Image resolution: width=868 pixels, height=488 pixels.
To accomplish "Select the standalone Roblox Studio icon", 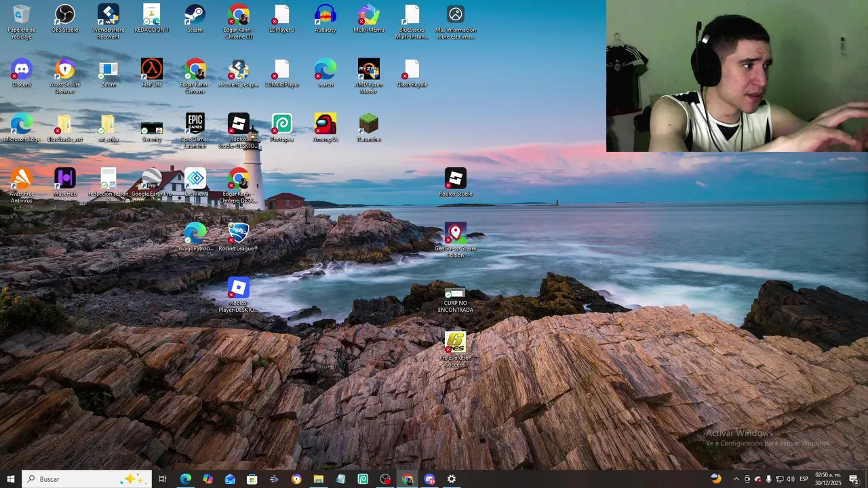I will coord(456,182).
